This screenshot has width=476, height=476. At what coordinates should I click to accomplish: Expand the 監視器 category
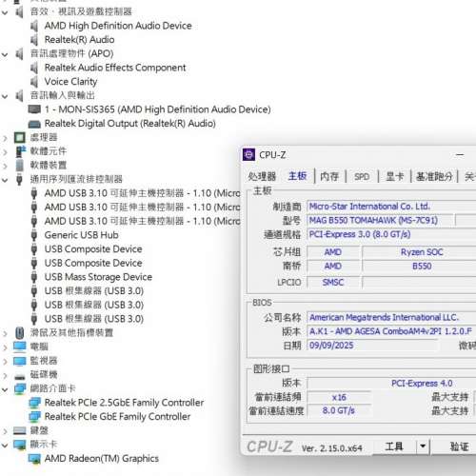click(5, 362)
